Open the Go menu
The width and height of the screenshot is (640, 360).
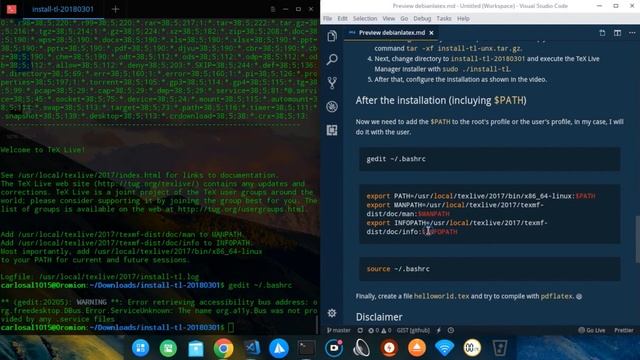404,18
